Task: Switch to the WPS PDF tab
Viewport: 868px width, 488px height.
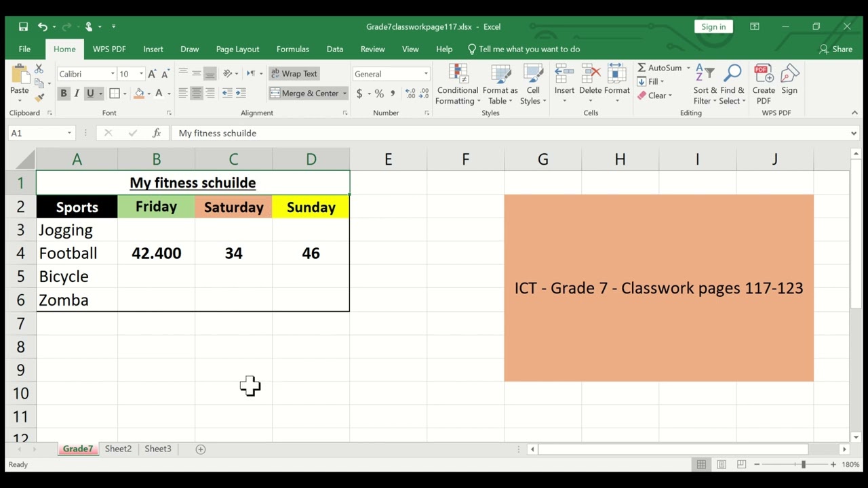Action: click(x=109, y=49)
